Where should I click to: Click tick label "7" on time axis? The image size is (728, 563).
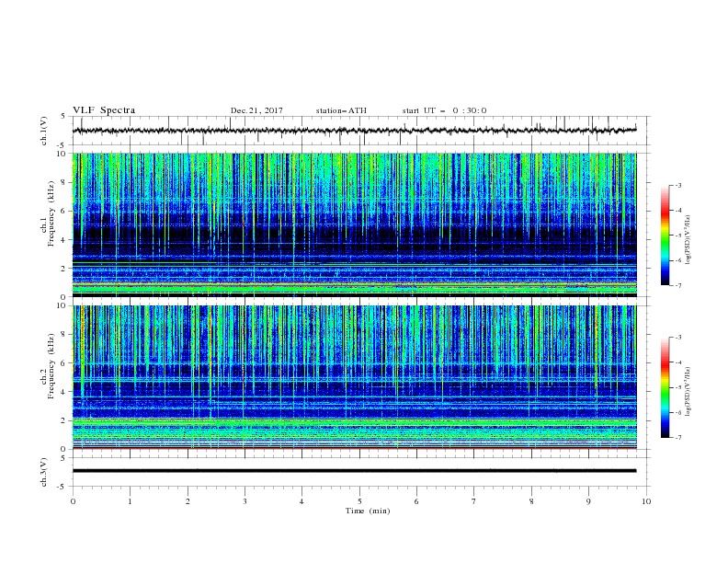click(x=474, y=501)
